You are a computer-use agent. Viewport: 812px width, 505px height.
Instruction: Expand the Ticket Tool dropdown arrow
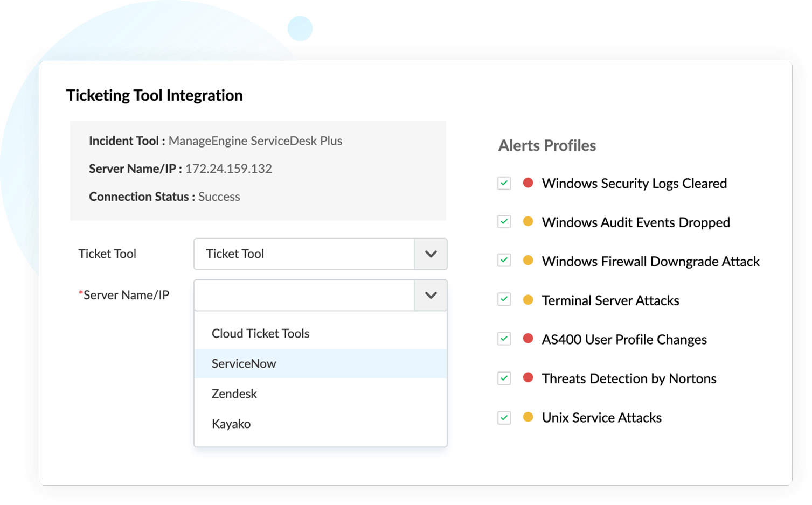click(431, 254)
